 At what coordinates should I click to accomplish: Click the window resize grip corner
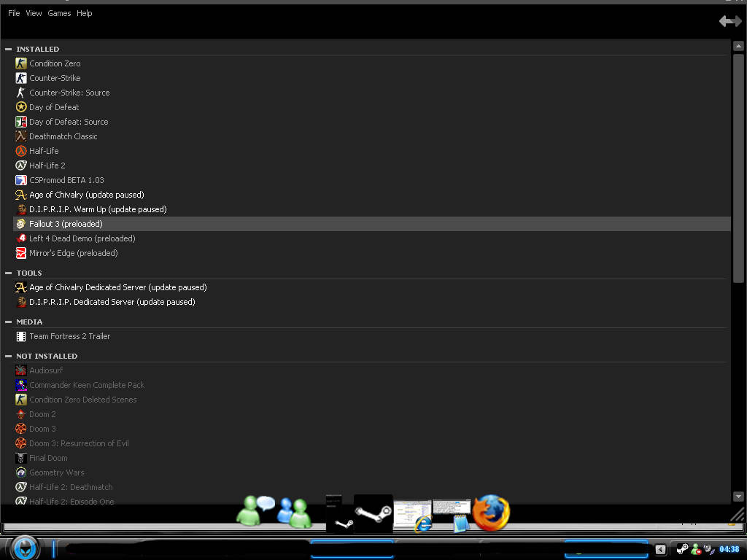pyautogui.click(x=738, y=514)
